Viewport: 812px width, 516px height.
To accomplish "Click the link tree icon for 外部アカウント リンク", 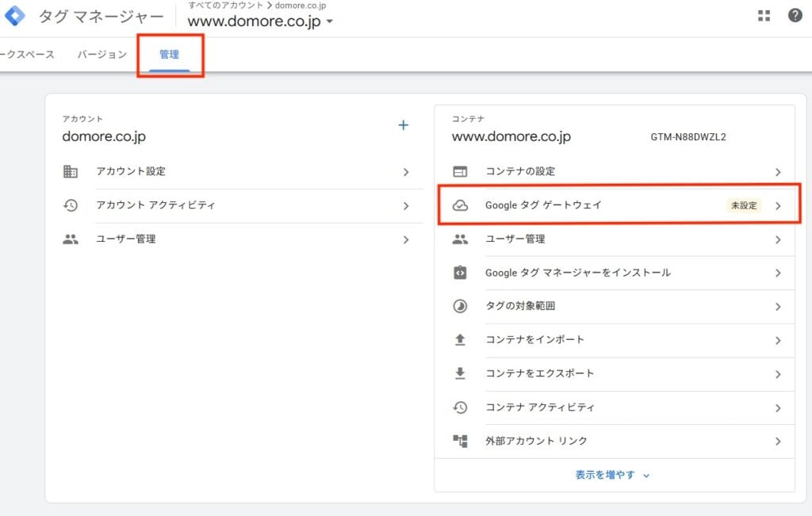I will coord(460,441).
